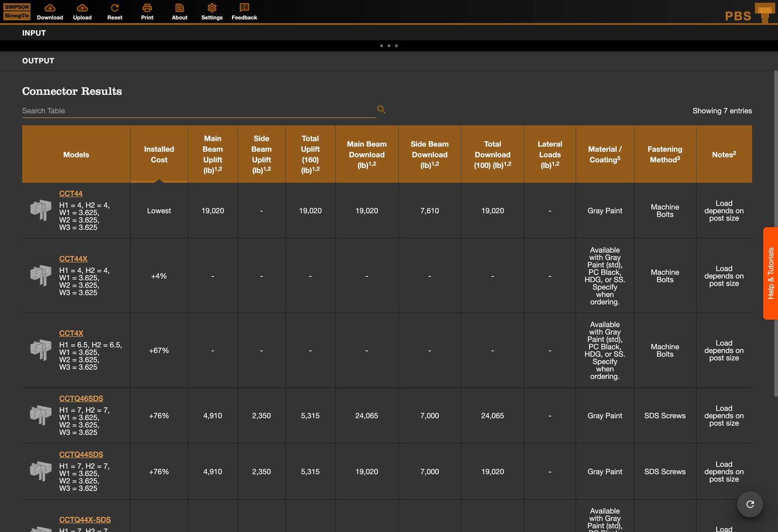Open the CCT44 model link

pos(71,193)
